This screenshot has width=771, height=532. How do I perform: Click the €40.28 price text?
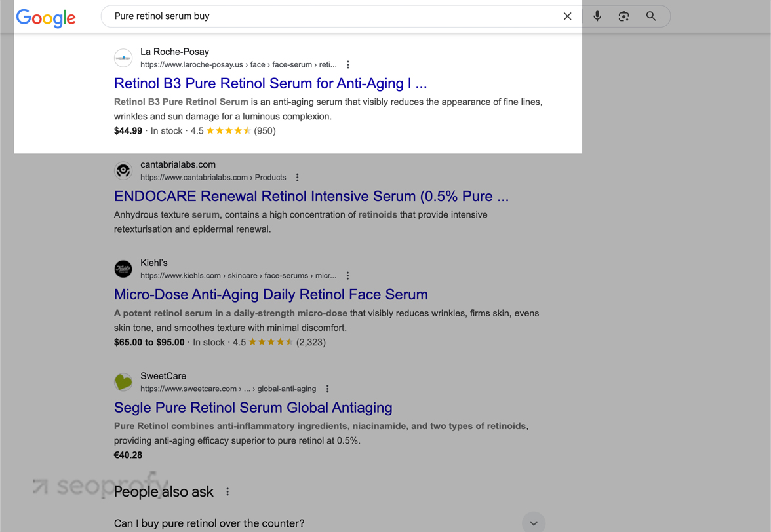[128, 455]
